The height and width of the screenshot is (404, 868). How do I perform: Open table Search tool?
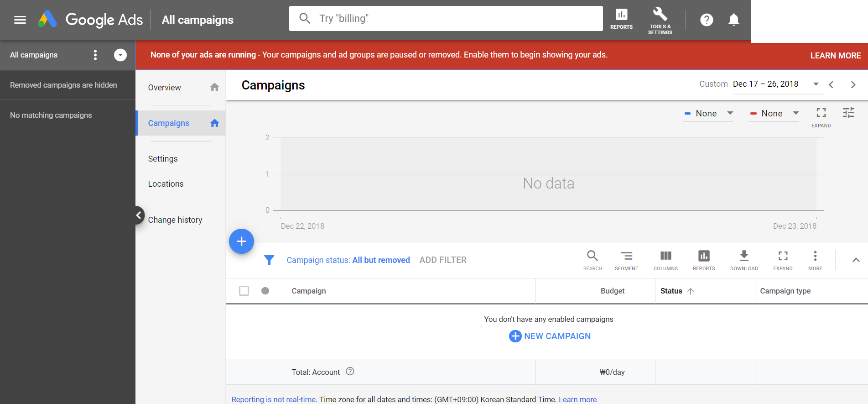pos(593,260)
